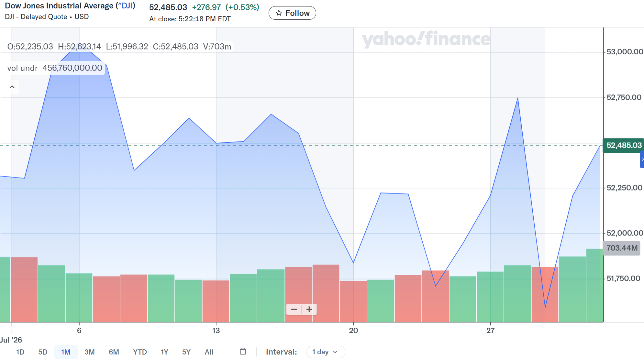
Task: Click the star Follow button
Action: click(x=292, y=13)
